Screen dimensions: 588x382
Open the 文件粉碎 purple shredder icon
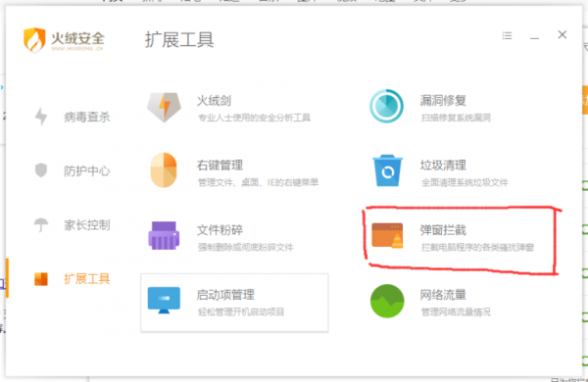point(164,235)
